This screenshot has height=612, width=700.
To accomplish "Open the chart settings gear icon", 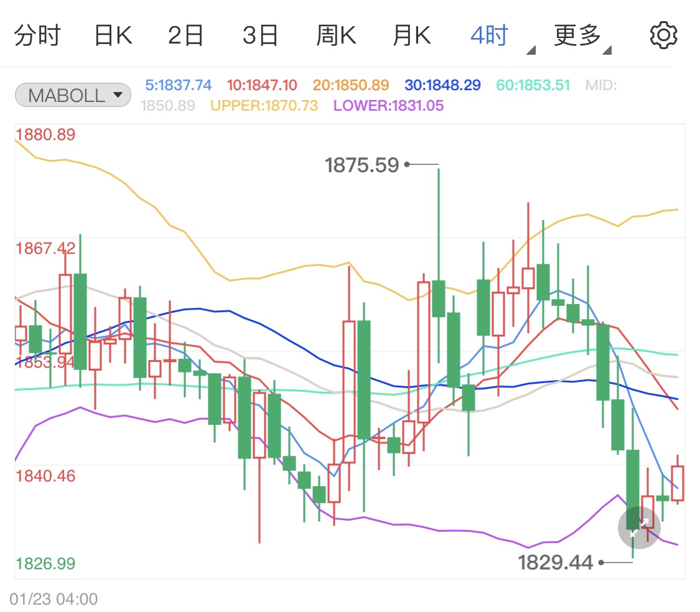I will (663, 35).
